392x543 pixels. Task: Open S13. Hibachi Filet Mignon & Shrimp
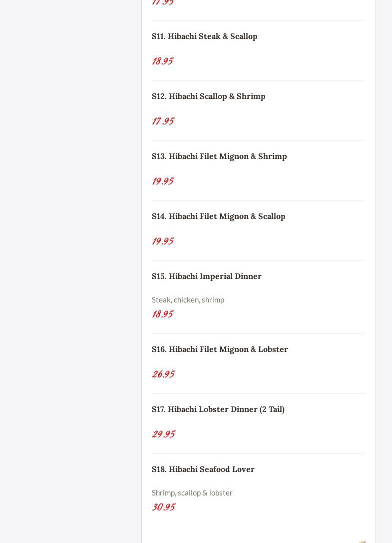(219, 156)
